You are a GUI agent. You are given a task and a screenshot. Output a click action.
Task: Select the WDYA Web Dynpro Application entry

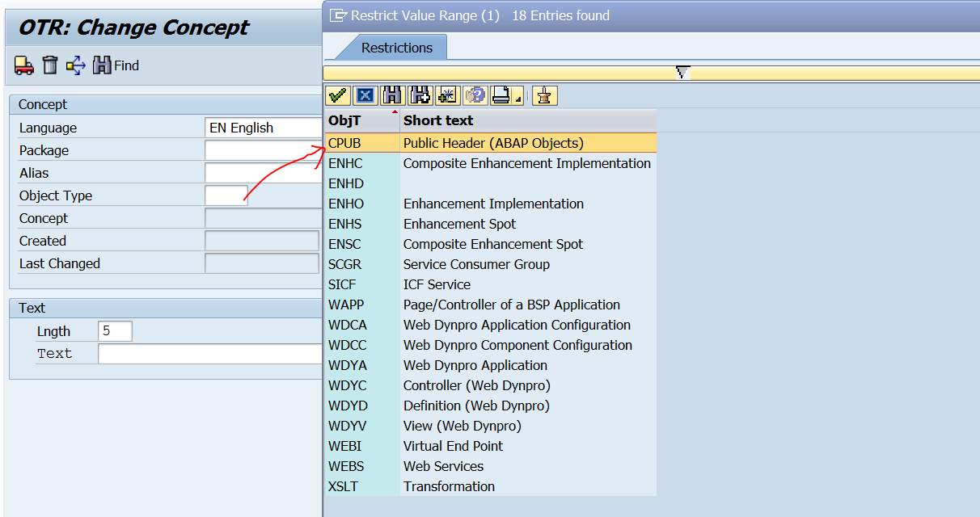475,365
